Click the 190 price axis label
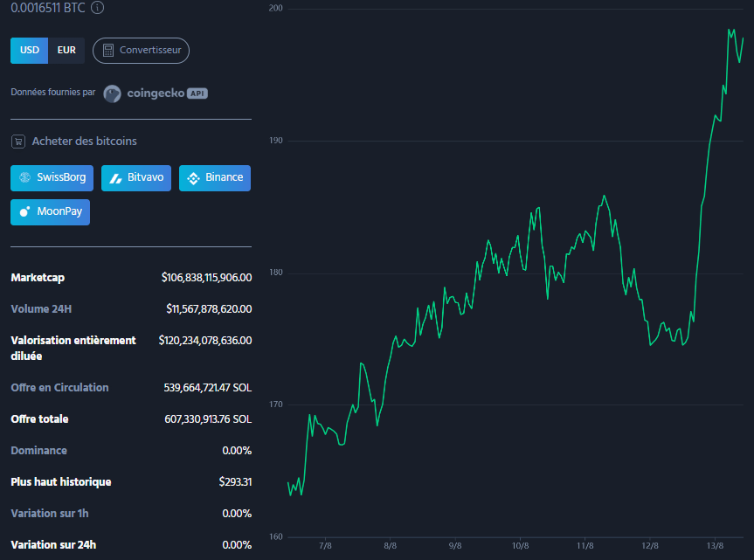The image size is (754, 560). [x=276, y=141]
